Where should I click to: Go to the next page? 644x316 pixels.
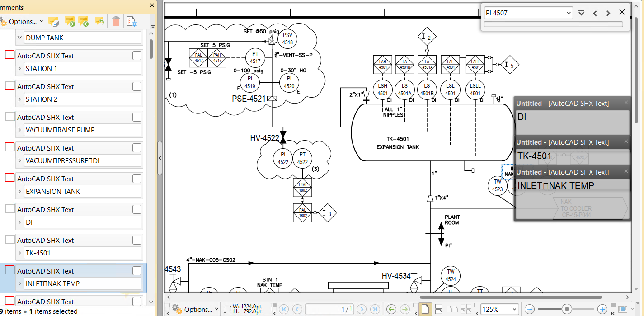[x=362, y=309]
